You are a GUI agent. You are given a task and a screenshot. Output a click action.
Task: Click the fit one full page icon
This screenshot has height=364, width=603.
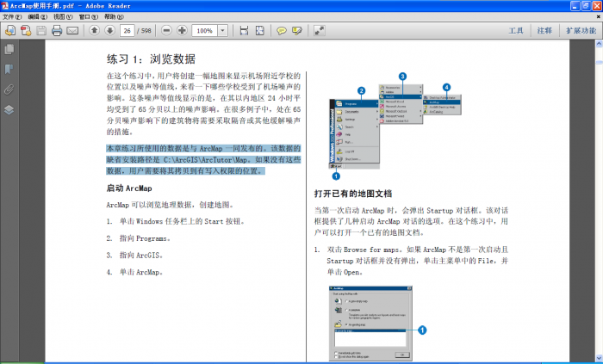click(260, 31)
